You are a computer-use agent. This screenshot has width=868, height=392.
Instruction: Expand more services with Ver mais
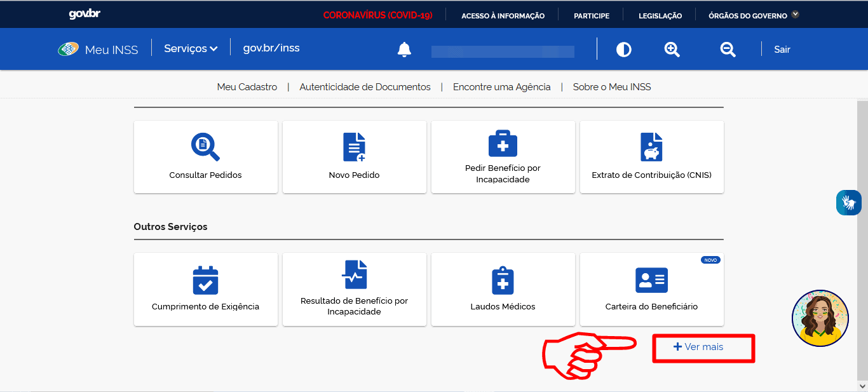698,347
